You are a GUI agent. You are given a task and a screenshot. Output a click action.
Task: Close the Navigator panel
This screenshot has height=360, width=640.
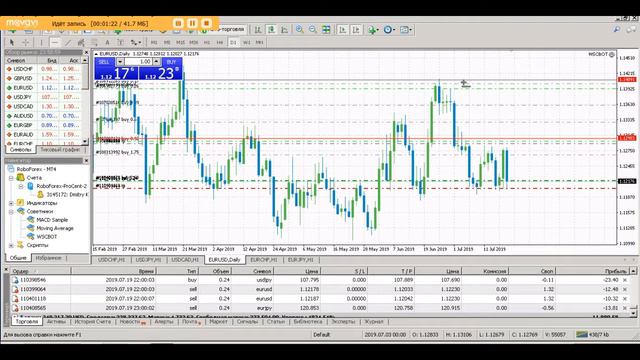pyautogui.click(x=86, y=161)
